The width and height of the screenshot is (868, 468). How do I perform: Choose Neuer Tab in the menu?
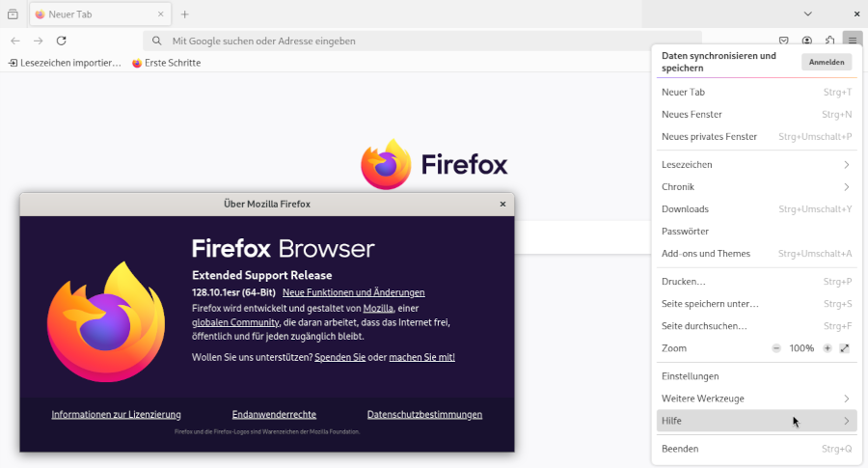click(757, 92)
